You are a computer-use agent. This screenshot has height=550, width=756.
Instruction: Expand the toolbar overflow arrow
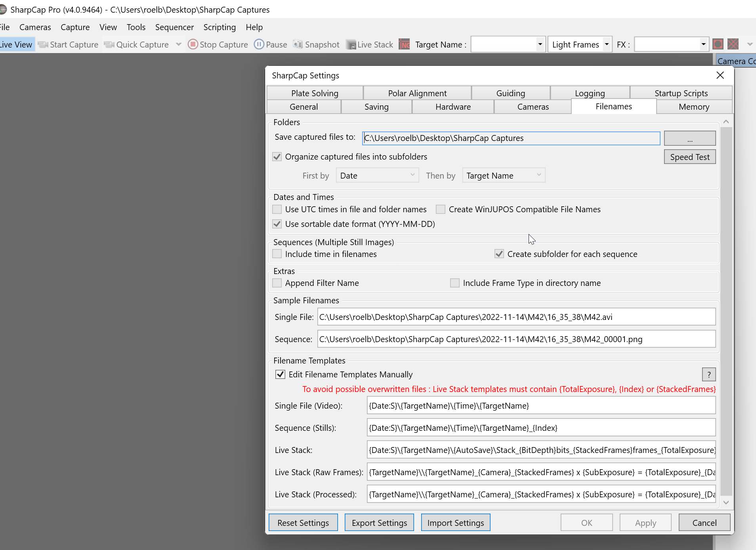click(x=750, y=44)
